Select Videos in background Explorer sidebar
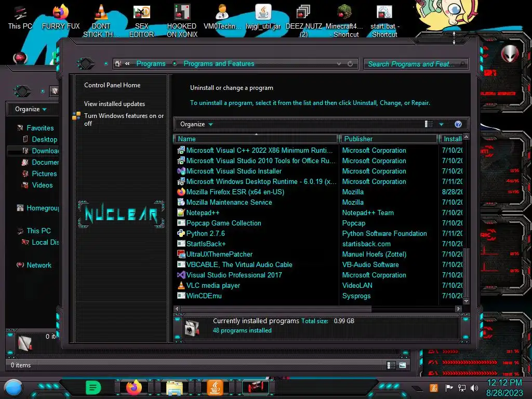 [42, 185]
